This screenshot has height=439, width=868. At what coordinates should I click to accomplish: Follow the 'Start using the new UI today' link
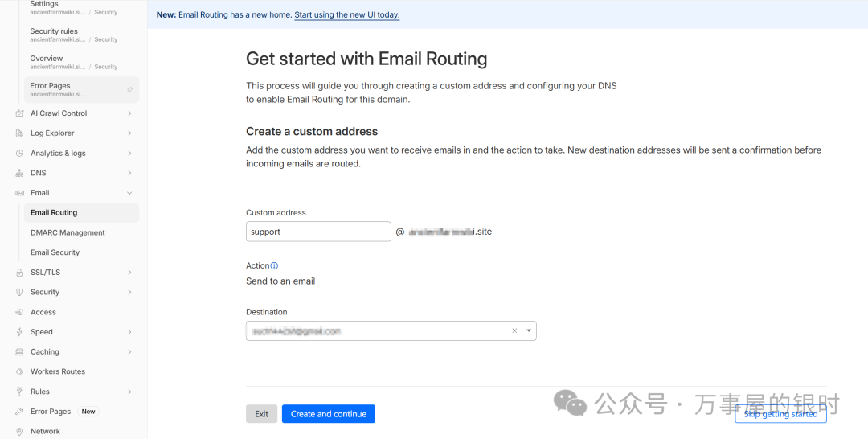pyautogui.click(x=346, y=15)
